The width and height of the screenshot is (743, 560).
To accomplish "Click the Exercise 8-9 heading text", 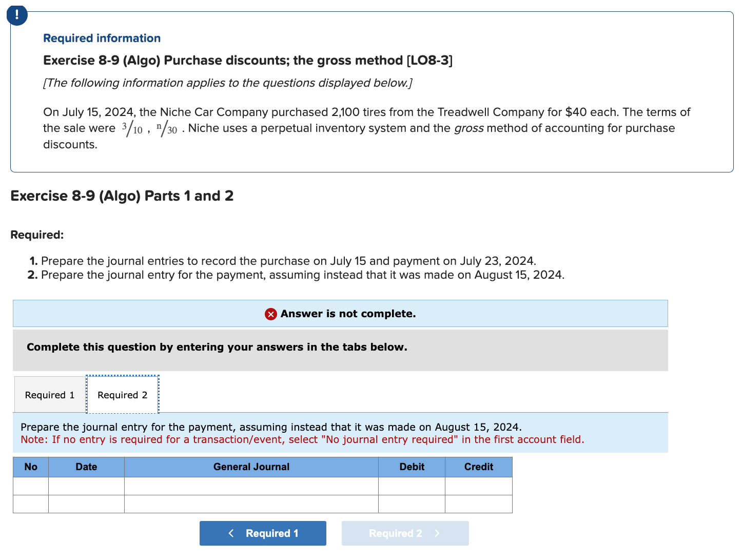I will (x=247, y=60).
